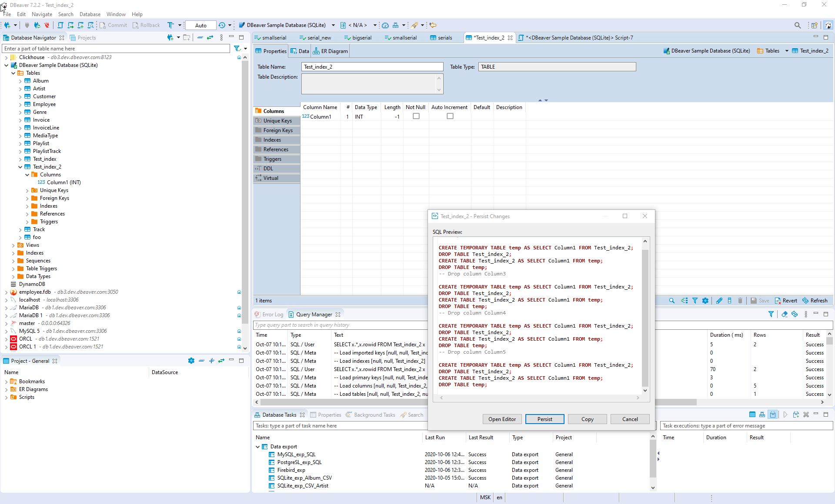Open the data filter settings gear icon
Screen dimensions: 835x504
[705, 300]
